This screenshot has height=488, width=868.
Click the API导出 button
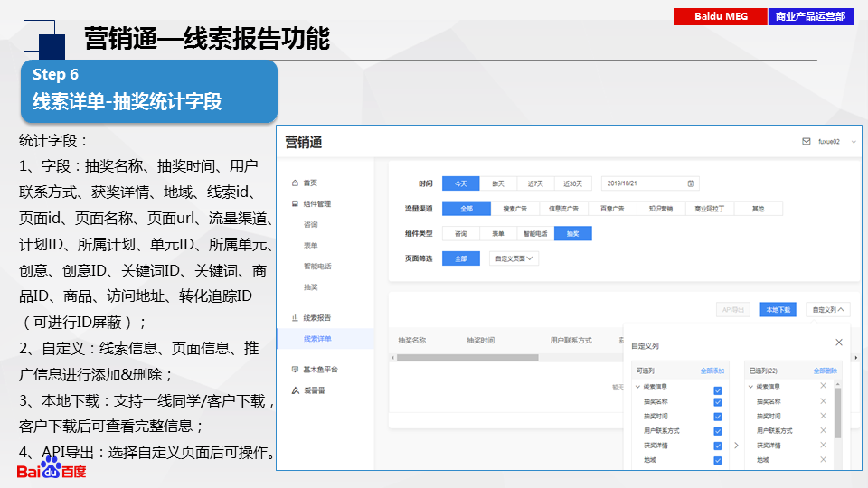point(733,310)
